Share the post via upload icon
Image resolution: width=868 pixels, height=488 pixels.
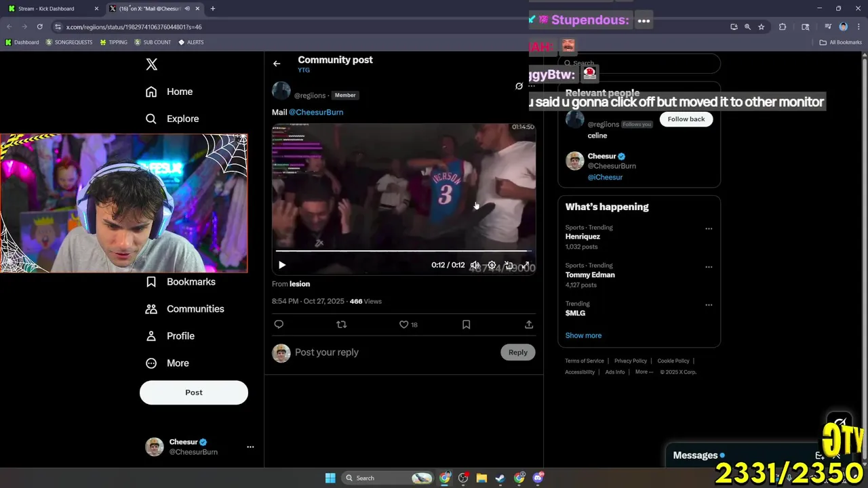[529, 325]
